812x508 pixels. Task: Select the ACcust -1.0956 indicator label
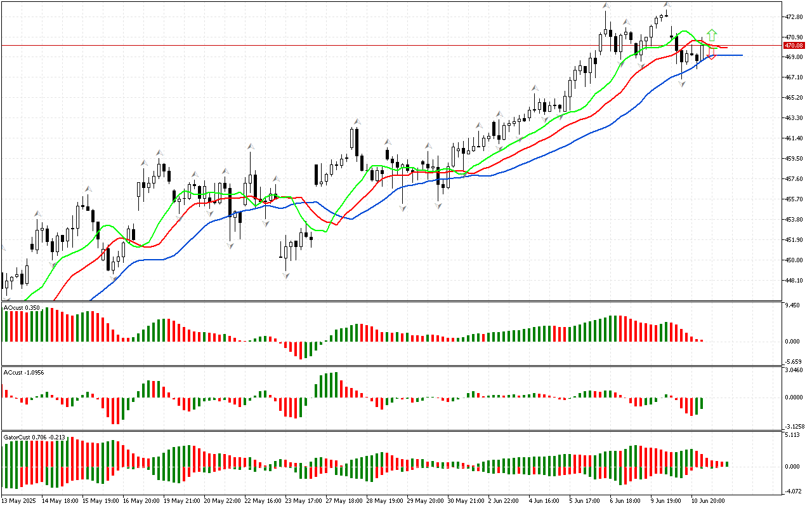coord(25,372)
